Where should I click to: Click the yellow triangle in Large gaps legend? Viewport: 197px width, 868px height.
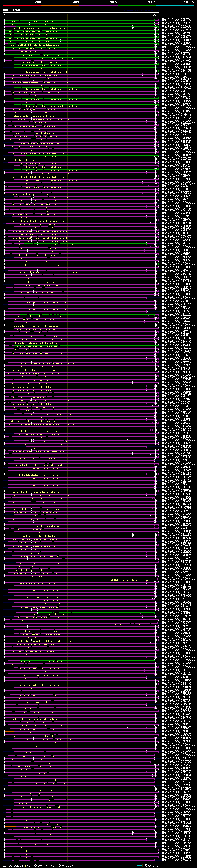pos(25,866)
